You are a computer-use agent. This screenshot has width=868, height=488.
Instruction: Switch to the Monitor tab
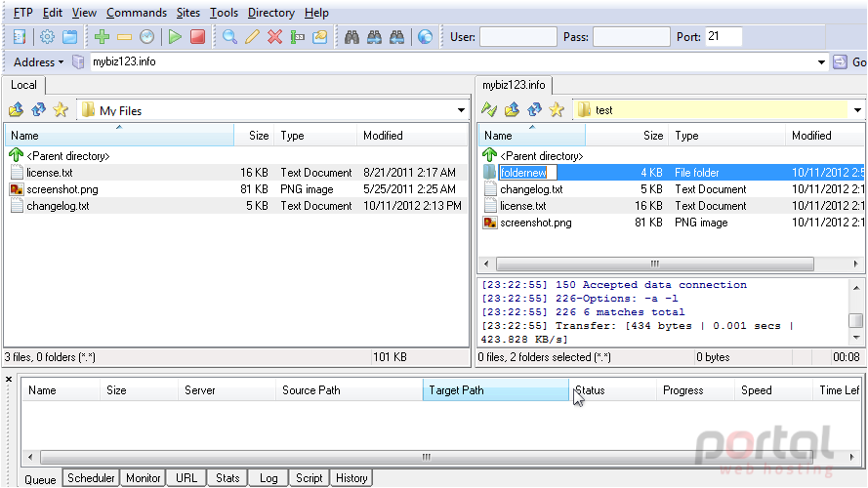pyautogui.click(x=143, y=478)
